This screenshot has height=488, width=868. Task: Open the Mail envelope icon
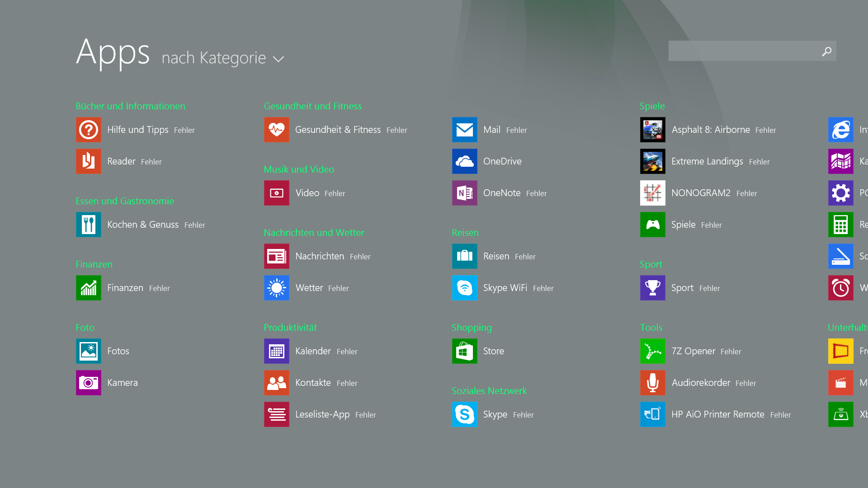tap(464, 130)
